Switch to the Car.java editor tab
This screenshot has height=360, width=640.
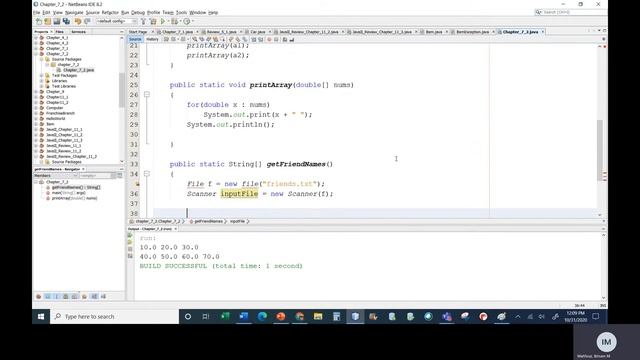(x=258, y=32)
